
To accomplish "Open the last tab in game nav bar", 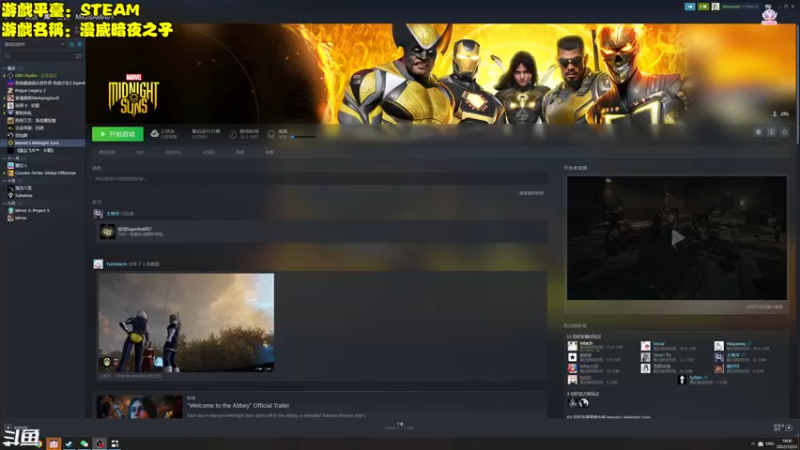I will coord(269,152).
